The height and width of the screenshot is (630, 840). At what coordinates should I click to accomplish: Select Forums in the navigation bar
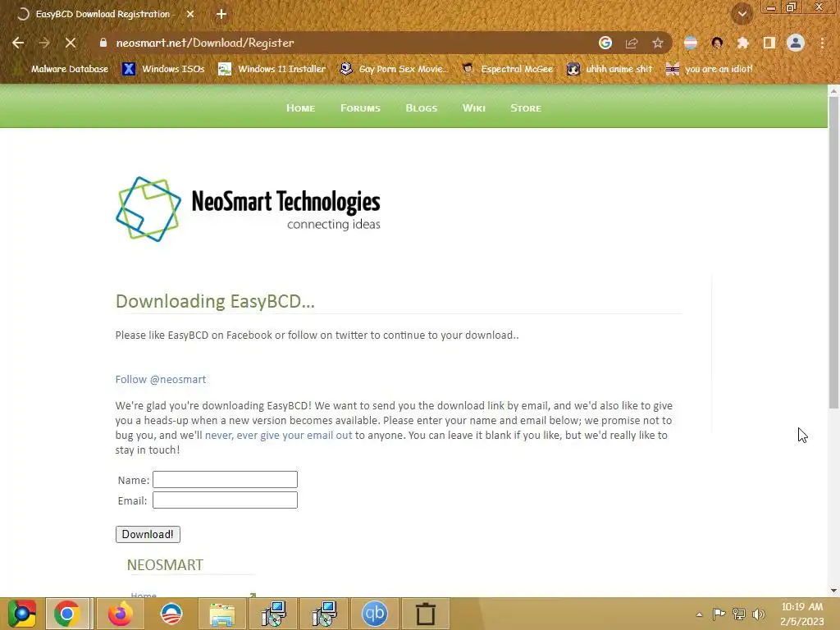pyautogui.click(x=360, y=108)
